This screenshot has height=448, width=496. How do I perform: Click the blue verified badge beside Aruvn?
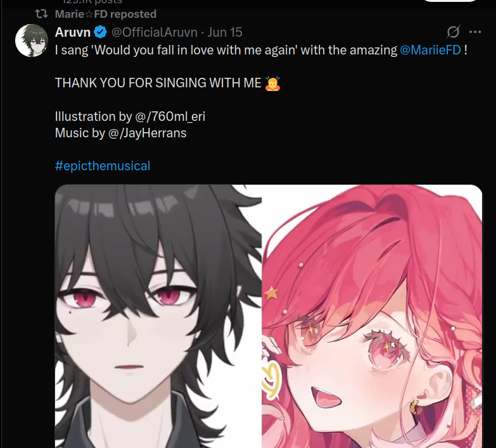click(100, 32)
